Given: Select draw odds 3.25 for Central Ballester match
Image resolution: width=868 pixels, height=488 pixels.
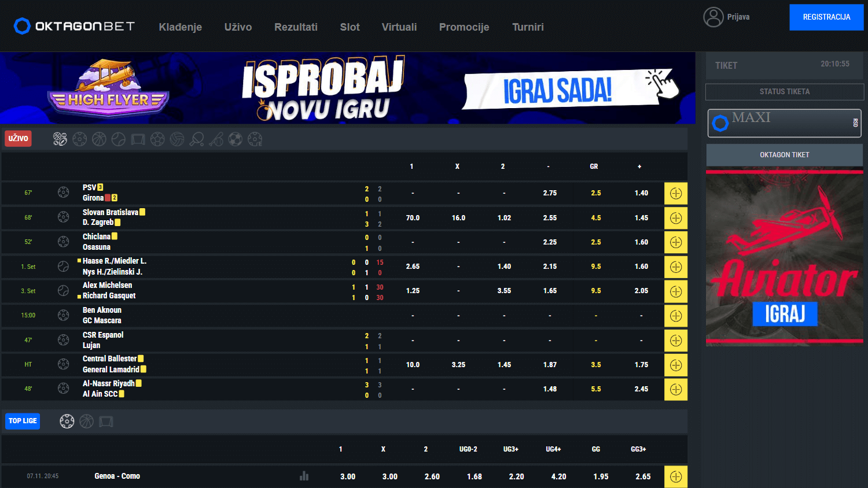Looking at the screenshot, I should pos(458,365).
